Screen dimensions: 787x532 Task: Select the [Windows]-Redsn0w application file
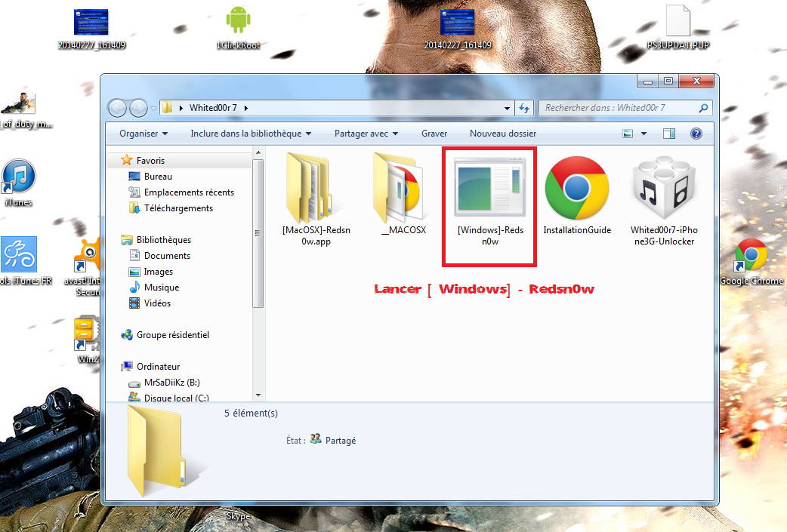tap(490, 201)
